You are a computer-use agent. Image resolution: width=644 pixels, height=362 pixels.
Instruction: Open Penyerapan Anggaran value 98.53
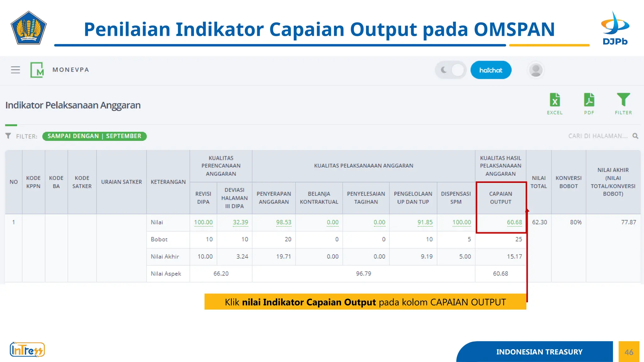(x=284, y=222)
